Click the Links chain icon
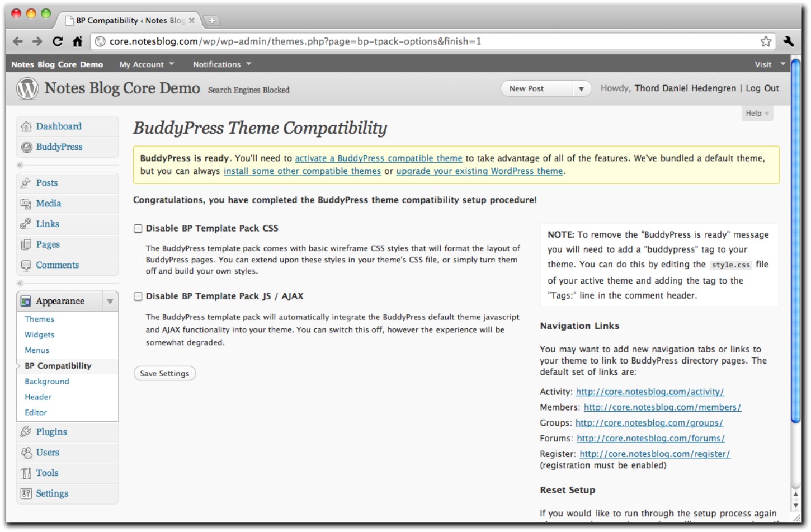Viewport: 811px width, 532px height. pos(26,224)
